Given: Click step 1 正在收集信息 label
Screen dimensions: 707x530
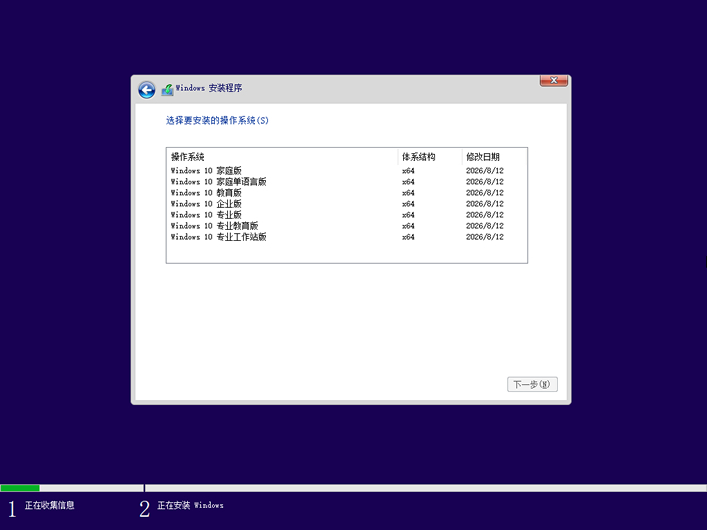Looking at the screenshot, I should point(49,505).
